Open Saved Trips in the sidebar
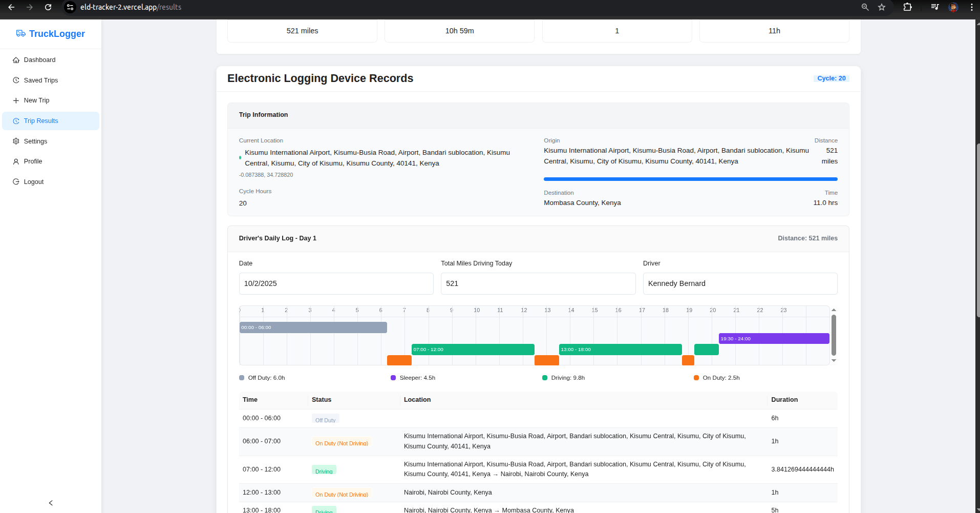The width and height of the screenshot is (980, 513). (x=40, y=80)
